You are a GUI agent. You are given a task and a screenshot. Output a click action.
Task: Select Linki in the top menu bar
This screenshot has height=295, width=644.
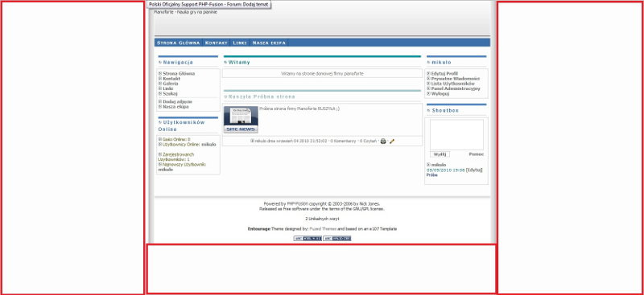coord(239,43)
